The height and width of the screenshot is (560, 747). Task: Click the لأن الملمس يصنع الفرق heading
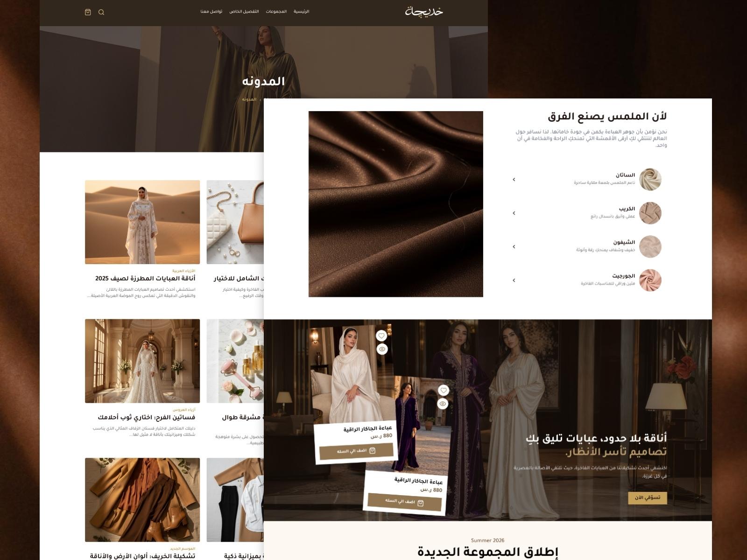[607, 117]
